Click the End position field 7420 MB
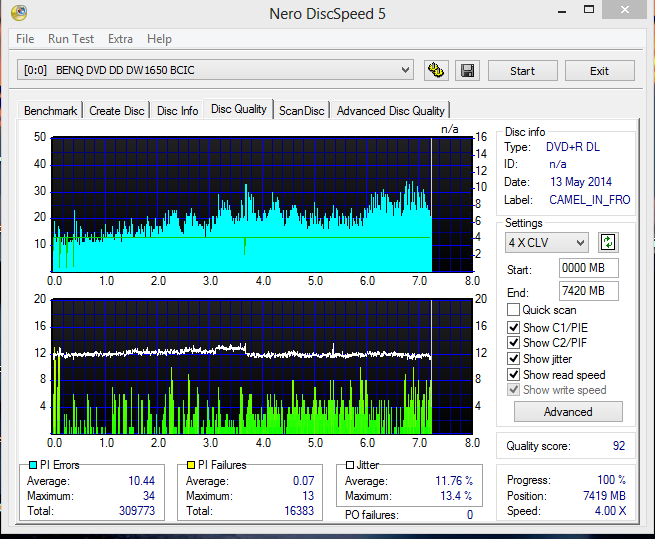This screenshot has width=655, height=539. [x=589, y=291]
